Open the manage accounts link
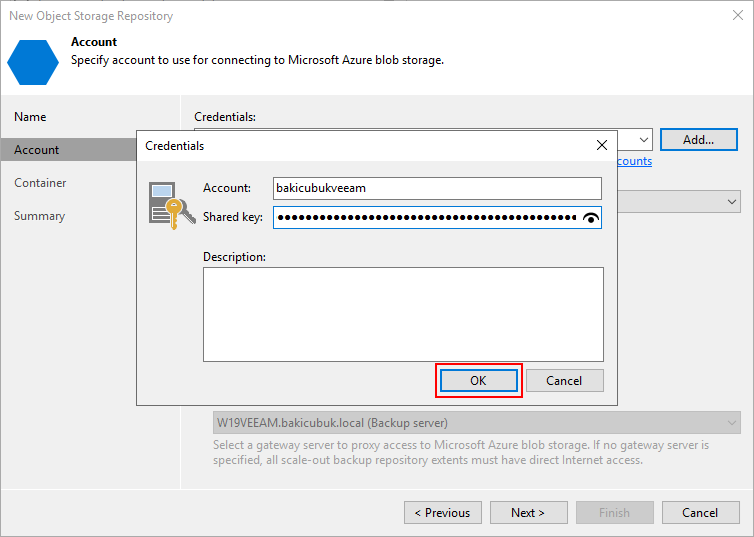Screen dimensions: 754x537 coord(635,161)
